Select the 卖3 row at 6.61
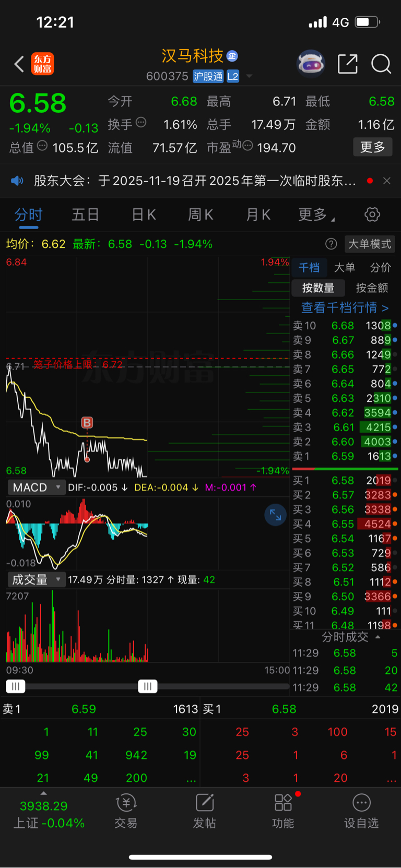 click(345, 427)
